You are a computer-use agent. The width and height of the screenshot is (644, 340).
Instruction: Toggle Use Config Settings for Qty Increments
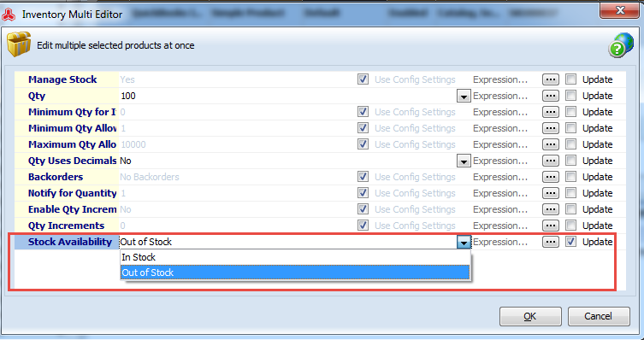pyautogui.click(x=363, y=226)
